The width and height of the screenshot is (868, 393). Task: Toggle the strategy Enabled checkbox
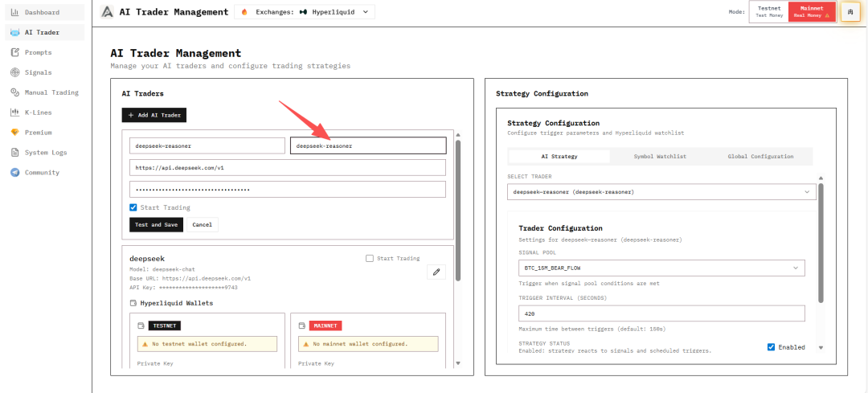point(771,347)
